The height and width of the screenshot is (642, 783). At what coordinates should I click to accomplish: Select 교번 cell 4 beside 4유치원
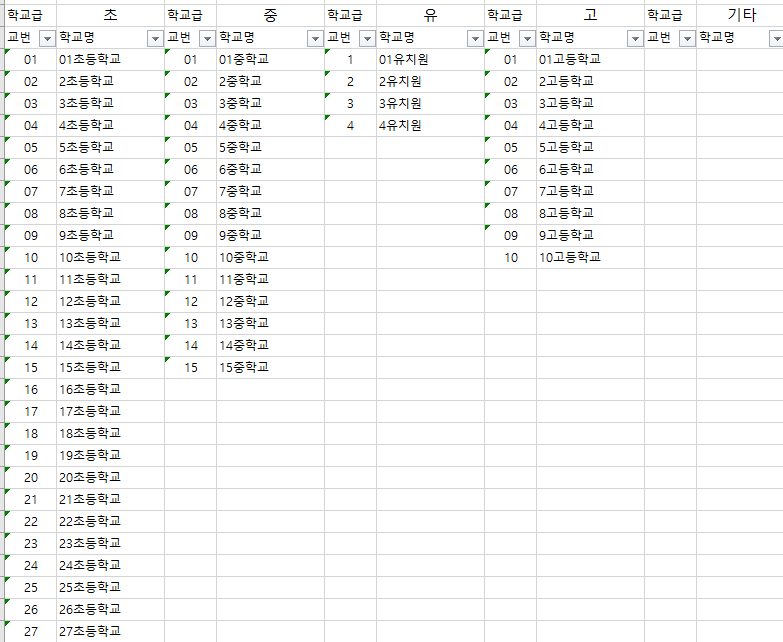(x=351, y=125)
